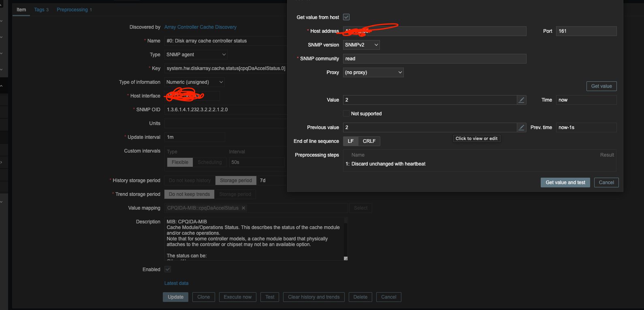Click the SNMP community field
Image resolution: width=644 pixels, height=310 pixels.
click(x=435, y=59)
